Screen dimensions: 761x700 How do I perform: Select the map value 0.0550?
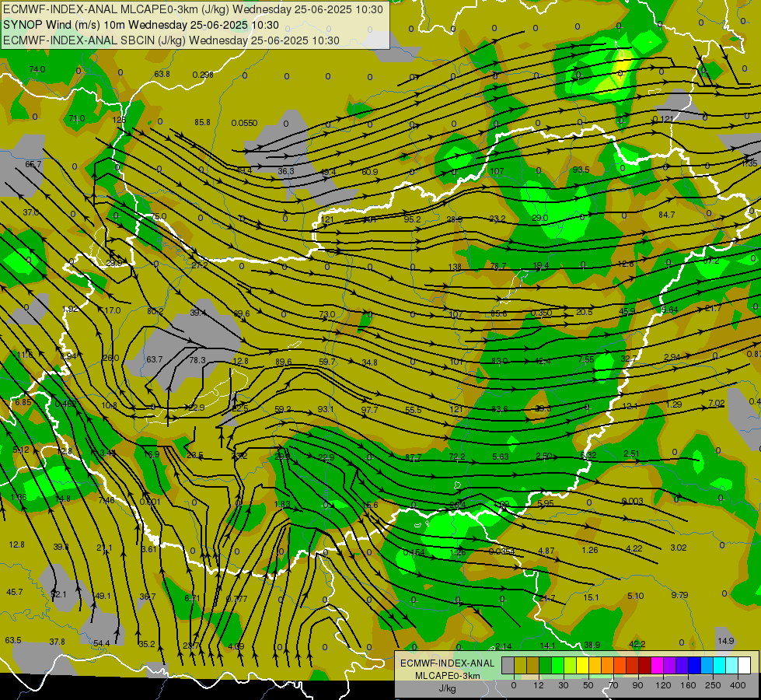(x=244, y=123)
